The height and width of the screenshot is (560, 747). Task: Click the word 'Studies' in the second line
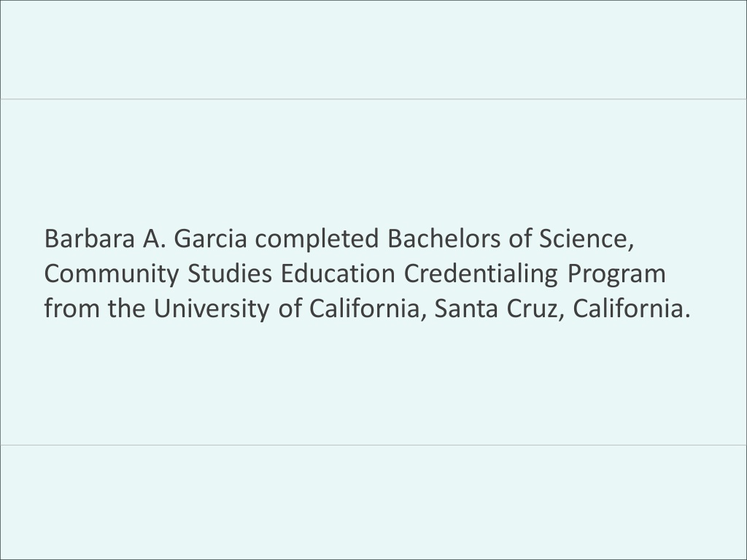(230, 274)
